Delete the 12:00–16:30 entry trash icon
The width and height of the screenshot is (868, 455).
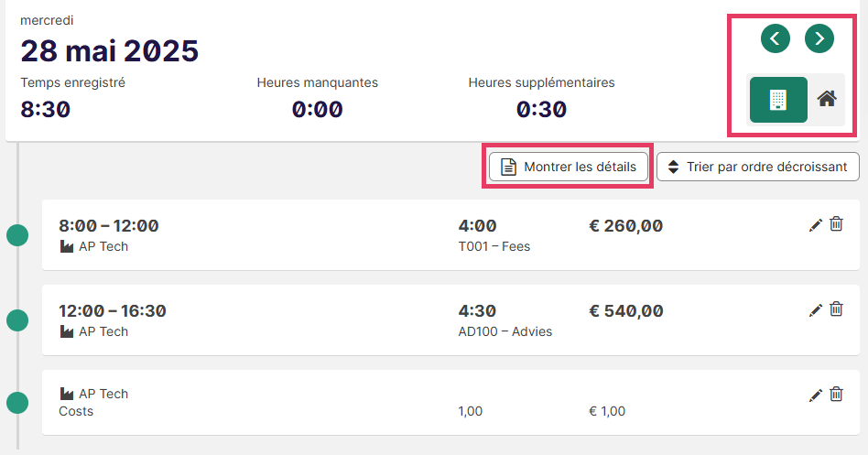pyautogui.click(x=837, y=309)
